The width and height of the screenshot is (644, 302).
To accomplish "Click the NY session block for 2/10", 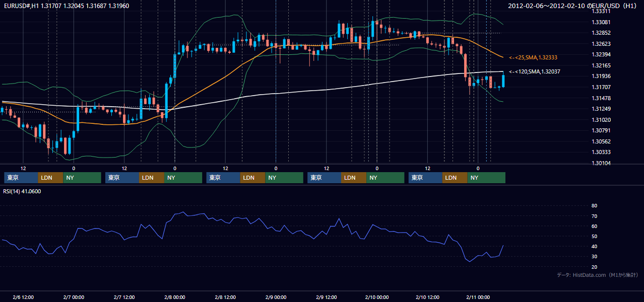I will [487, 178].
